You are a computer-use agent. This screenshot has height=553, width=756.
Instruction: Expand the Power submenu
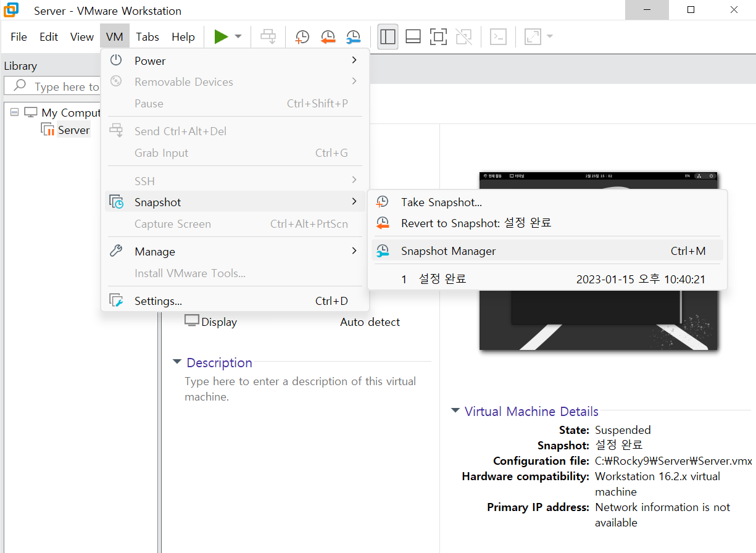(235, 60)
